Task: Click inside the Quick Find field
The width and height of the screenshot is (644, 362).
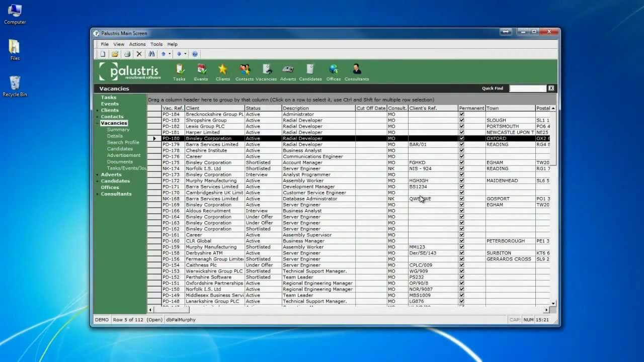Action: point(527,88)
